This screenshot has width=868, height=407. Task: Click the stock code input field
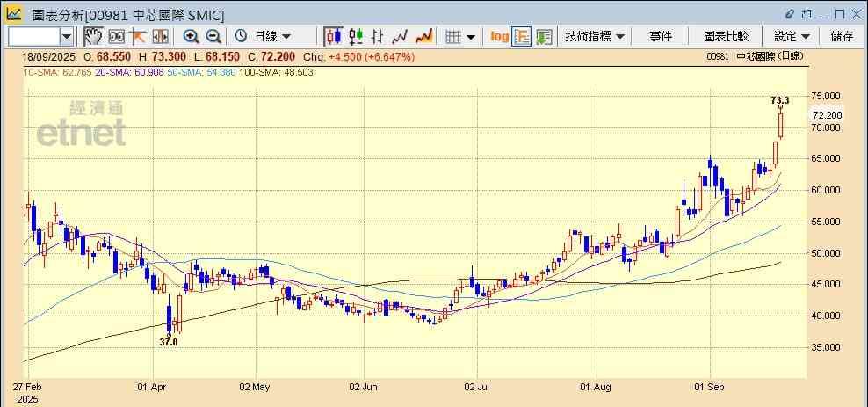click(33, 37)
